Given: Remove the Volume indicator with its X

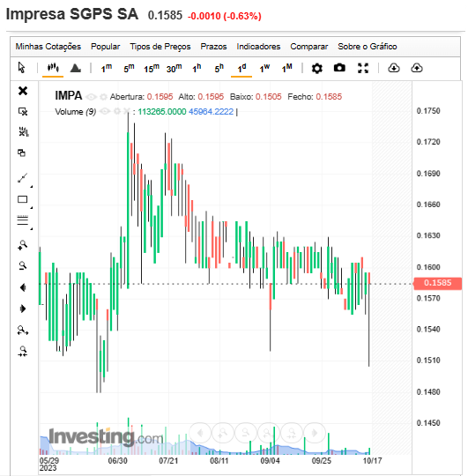Looking at the screenshot, I should click(x=127, y=111).
